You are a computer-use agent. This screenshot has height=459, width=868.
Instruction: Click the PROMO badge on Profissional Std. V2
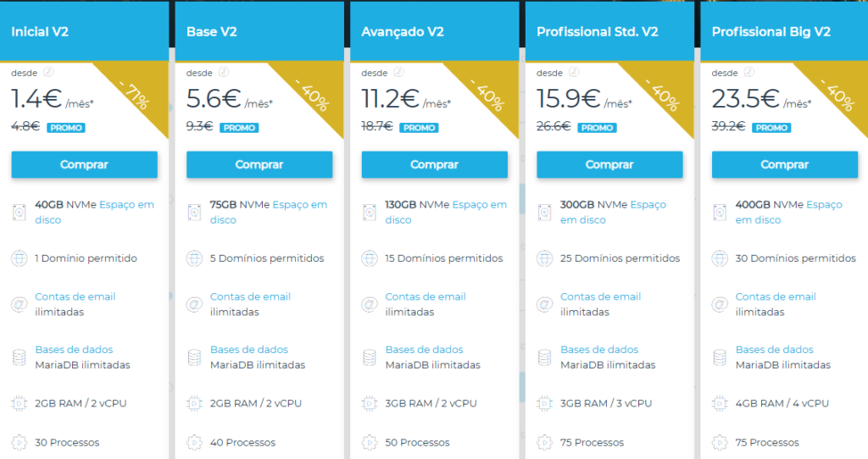598,128
